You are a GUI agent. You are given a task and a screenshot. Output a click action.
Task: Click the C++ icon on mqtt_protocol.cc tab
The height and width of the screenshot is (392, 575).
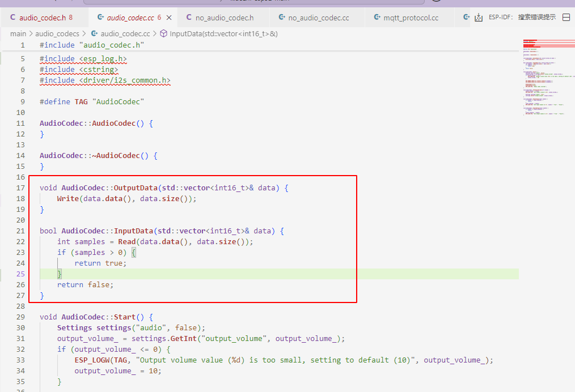point(377,17)
